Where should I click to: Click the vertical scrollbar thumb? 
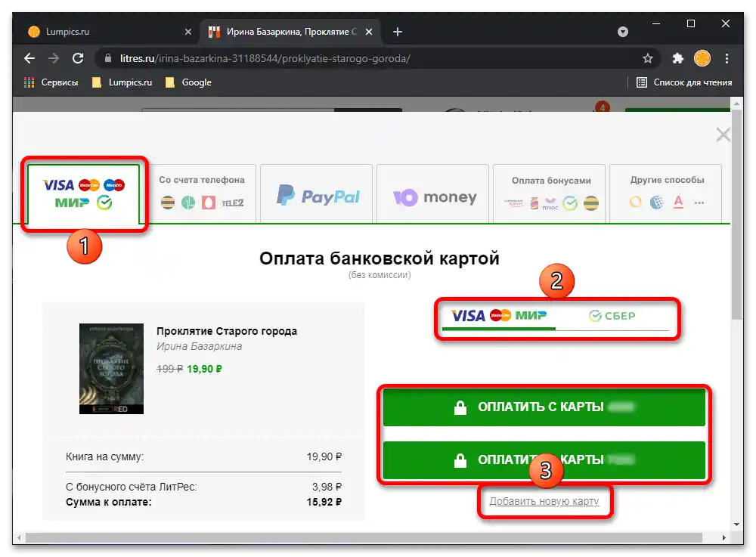tap(736, 215)
